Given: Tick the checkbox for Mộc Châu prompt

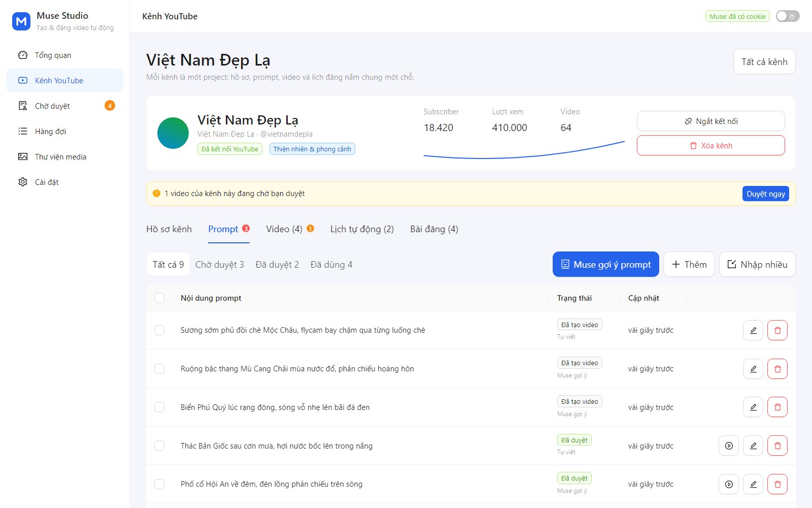Looking at the screenshot, I should 159,330.
